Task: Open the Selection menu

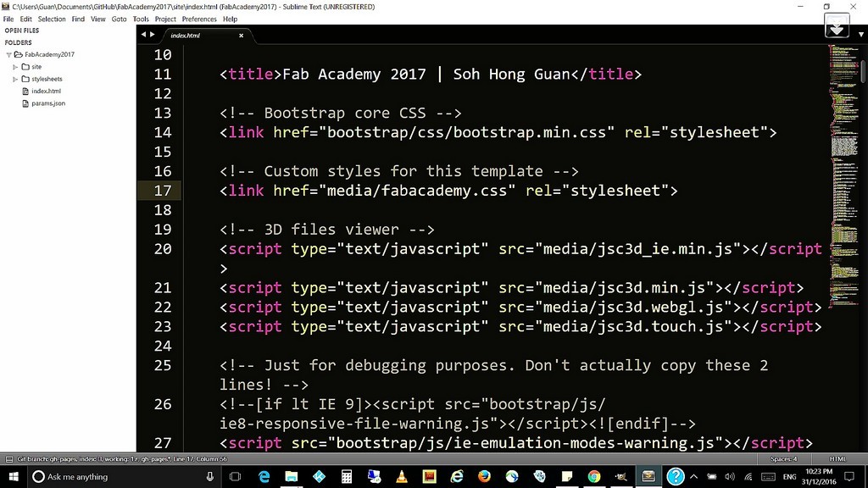Action: 52,19
